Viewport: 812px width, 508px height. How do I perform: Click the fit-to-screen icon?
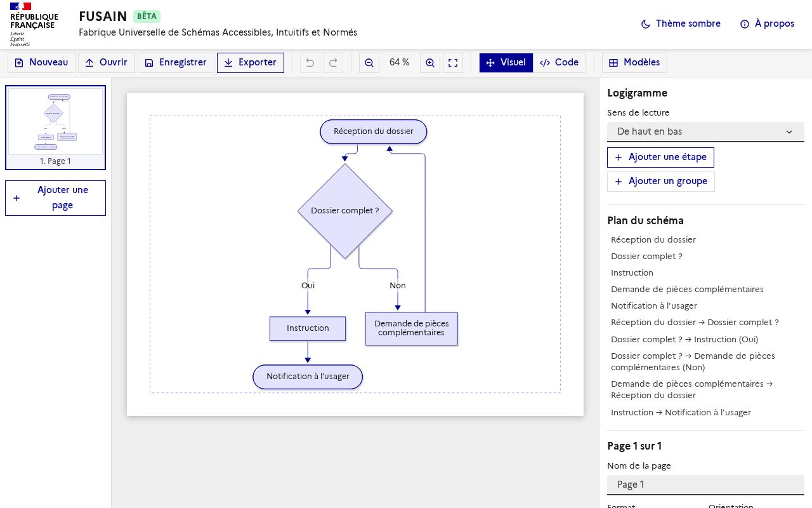point(453,63)
